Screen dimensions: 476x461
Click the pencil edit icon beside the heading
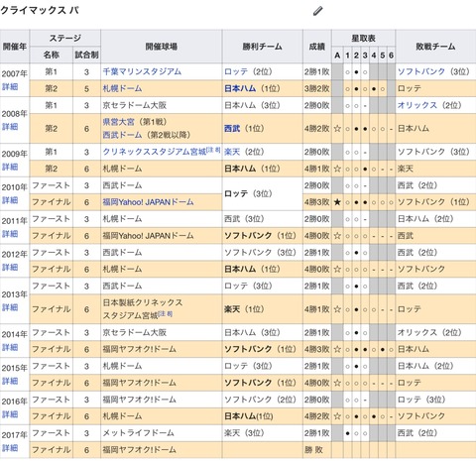pyautogui.click(x=317, y=11)
